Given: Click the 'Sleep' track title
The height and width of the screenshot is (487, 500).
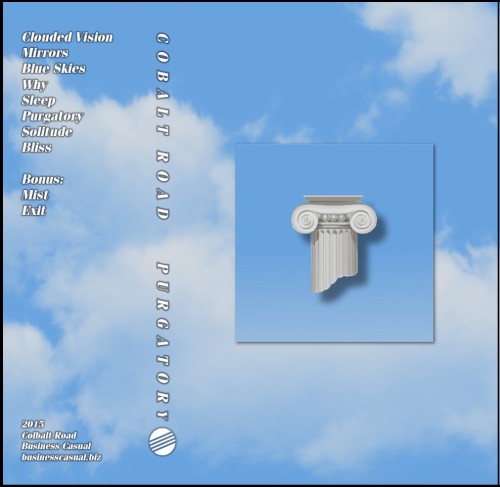Looking at the screenshot, I should [x=39, y=100].
